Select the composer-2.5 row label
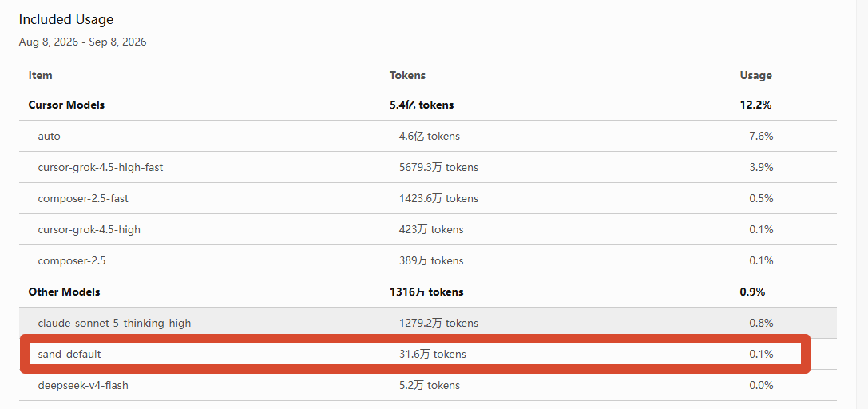The height and width of the screenshot is (409, 868). [x=72, y=260]
